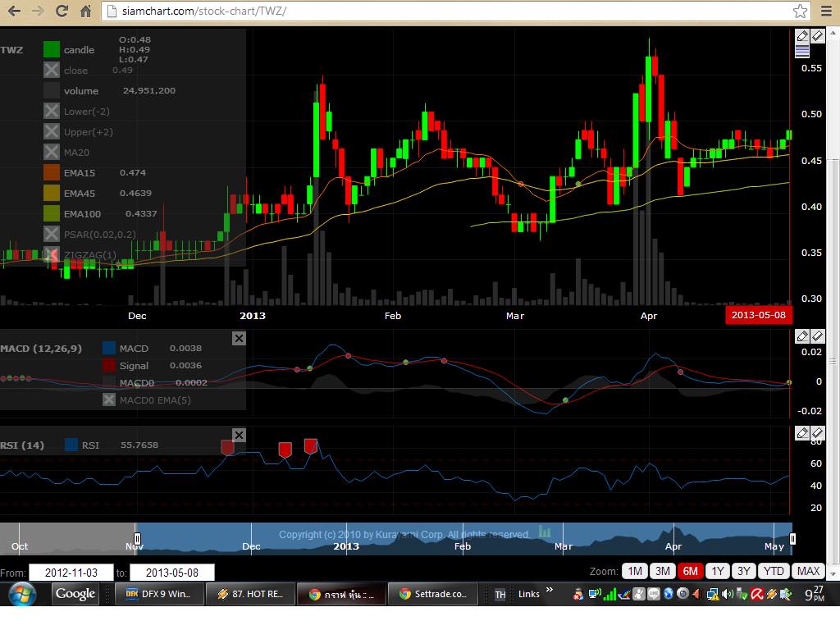Click the page scrollbar down arrow
Image resolution: width=840 pixels, height=630 pixels.
(x=833, y=573)
